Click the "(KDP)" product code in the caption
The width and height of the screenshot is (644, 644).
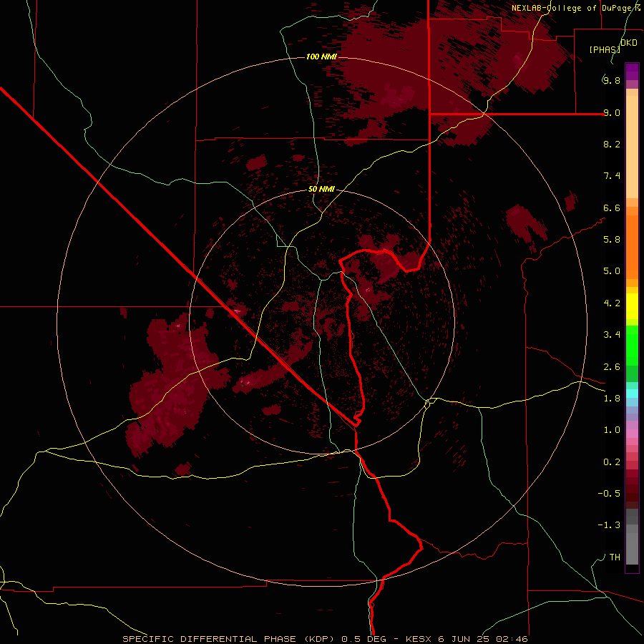point(318,639)
